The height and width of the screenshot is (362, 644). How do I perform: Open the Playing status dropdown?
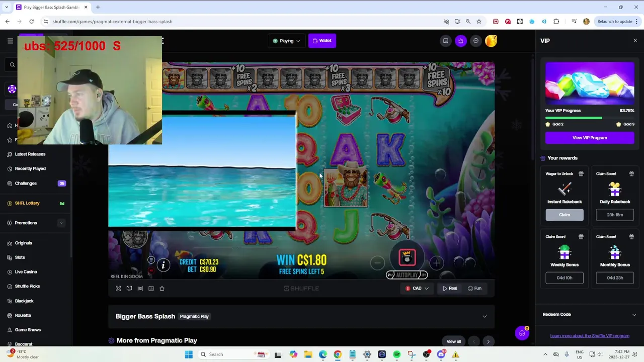tap(286, 41)
